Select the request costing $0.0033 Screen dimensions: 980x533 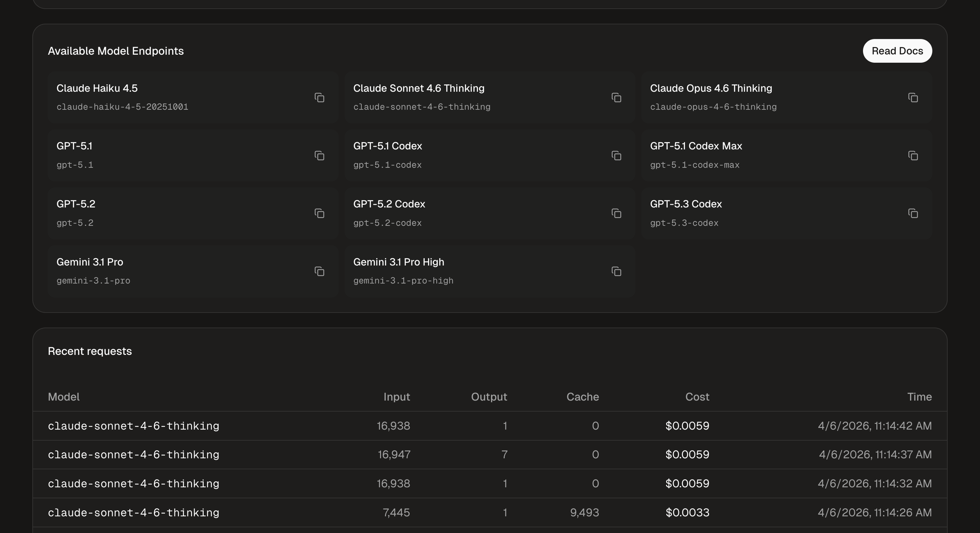489,512
